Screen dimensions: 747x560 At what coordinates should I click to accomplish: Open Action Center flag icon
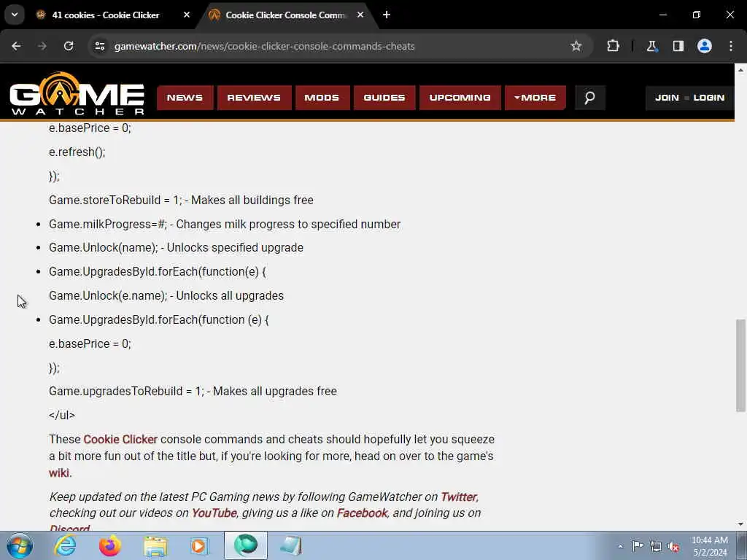click(x=638, y=546)
